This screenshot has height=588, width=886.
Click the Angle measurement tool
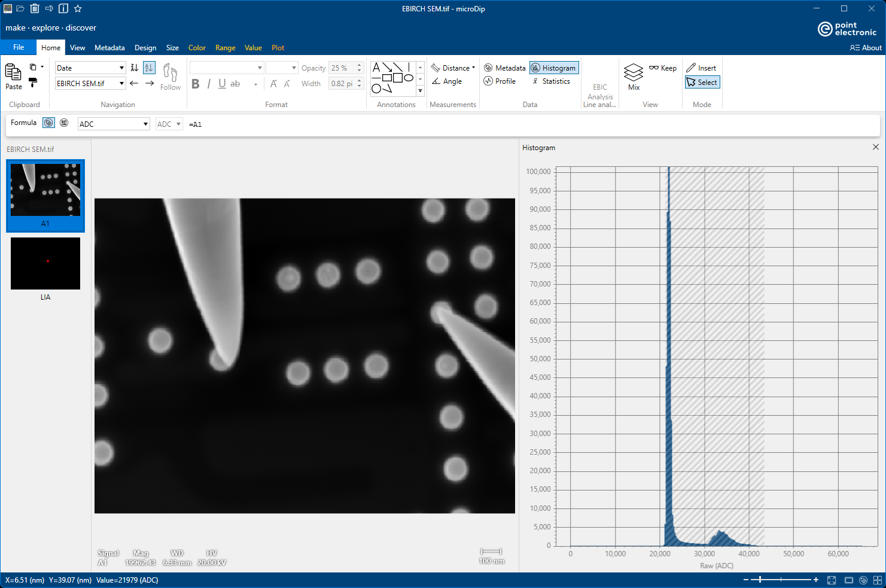(447, 81)
